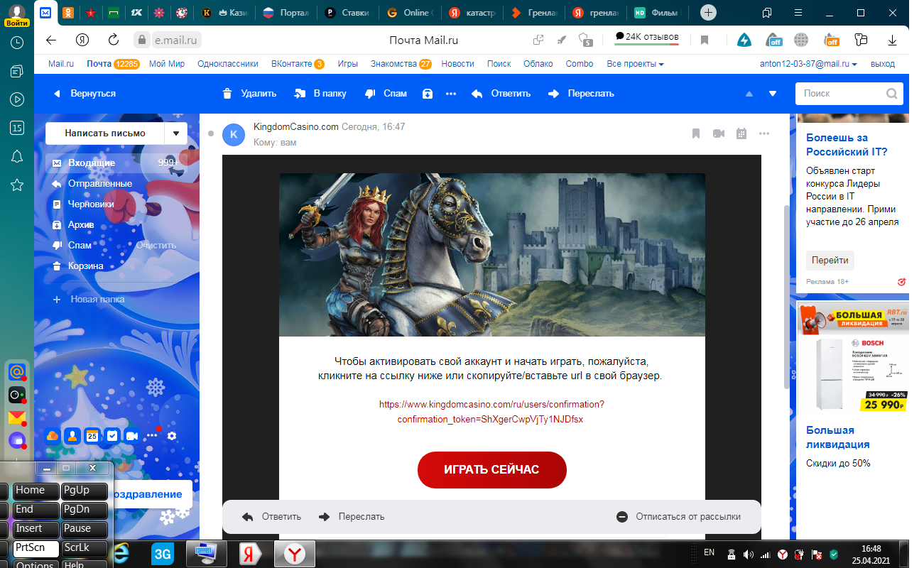Switch to the Ставки browser tab
This screenshot has height=568, width=924.
(348, 13)
